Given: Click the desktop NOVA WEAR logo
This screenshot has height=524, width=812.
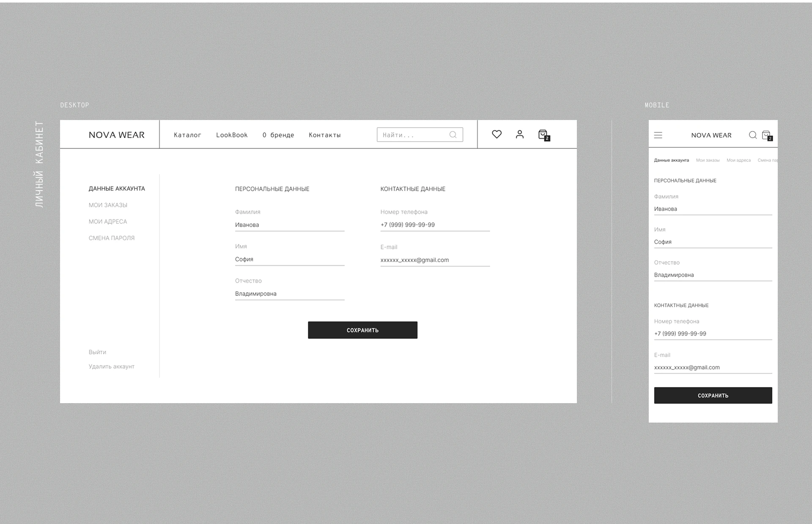Looking at the screenshot, I should point(116,135).
